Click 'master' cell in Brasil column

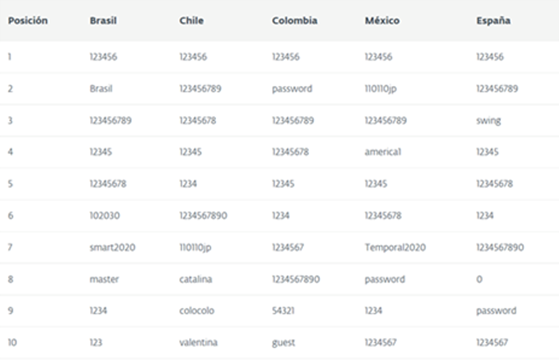pos(104,279)
